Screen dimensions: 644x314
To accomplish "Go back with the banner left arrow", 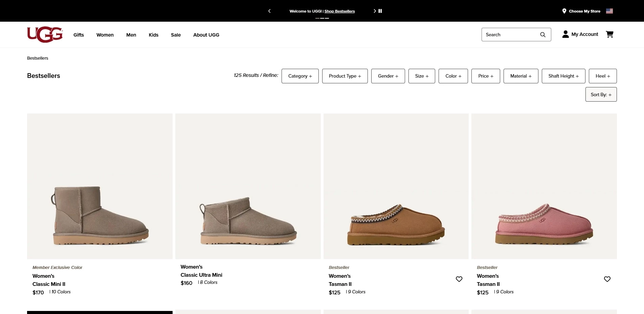I will click(x=269, y=11).
